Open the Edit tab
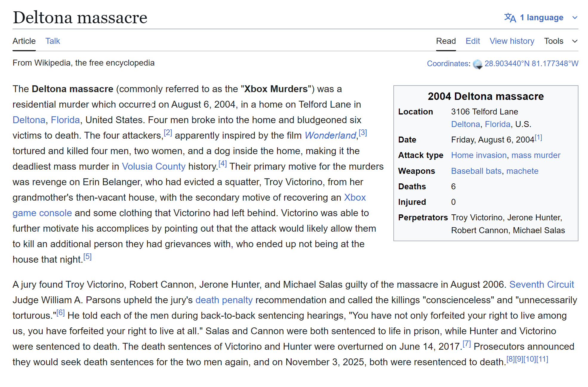 pyautogui.click(x=472, y=41)
